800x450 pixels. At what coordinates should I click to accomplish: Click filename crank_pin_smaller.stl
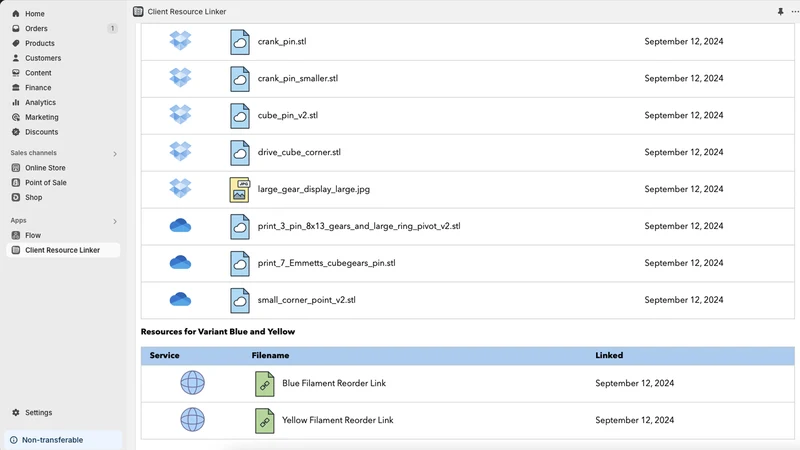pyautogui.click(x=298, y=78)
